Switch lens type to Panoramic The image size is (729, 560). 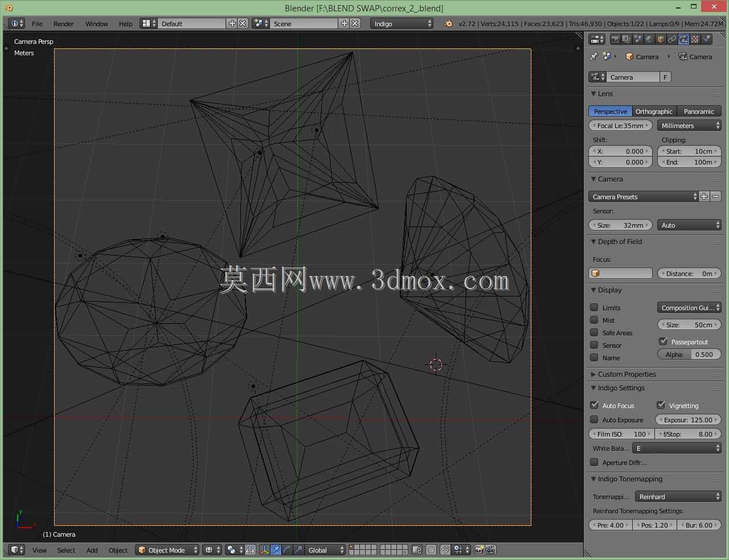(699, 112)
